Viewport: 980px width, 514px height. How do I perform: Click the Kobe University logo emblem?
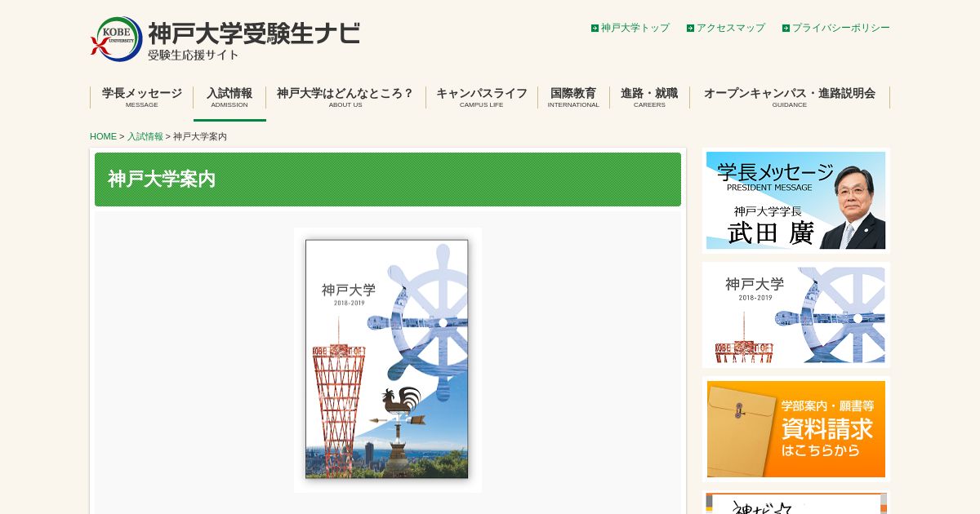coord(116,39)
